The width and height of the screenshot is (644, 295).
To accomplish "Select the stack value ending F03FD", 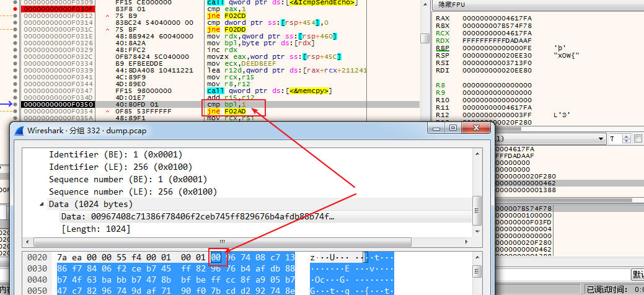I will [524, 222].
